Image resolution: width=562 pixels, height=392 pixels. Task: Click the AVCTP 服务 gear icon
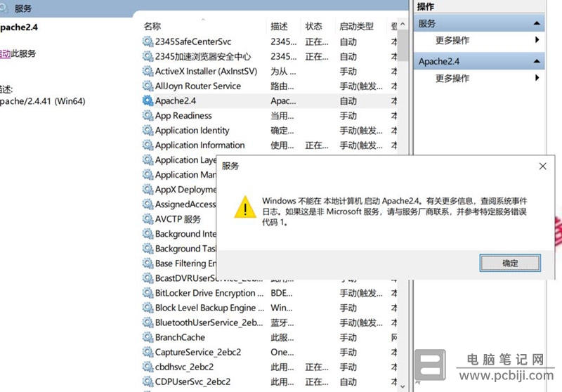pyautogui.click(x=148, y=219)
